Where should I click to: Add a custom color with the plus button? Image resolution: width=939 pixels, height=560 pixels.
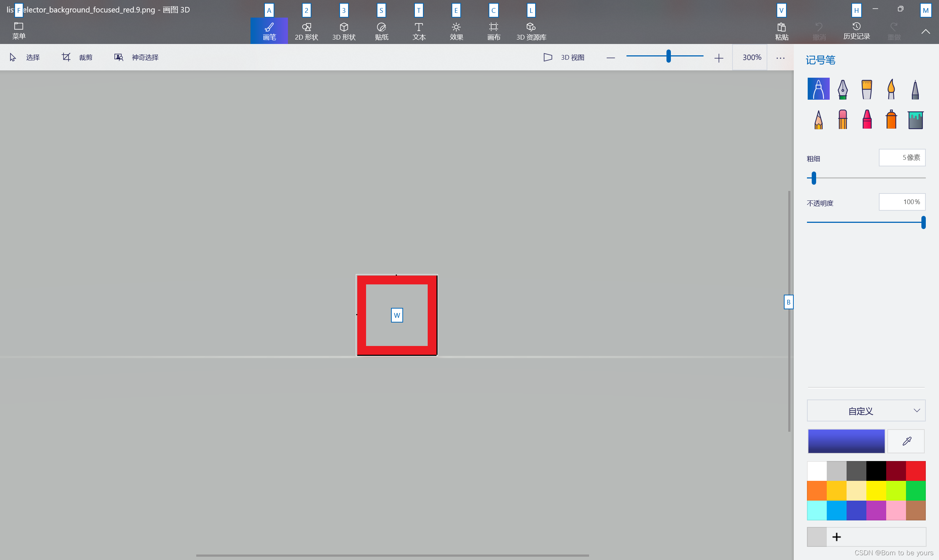[836, 537]
